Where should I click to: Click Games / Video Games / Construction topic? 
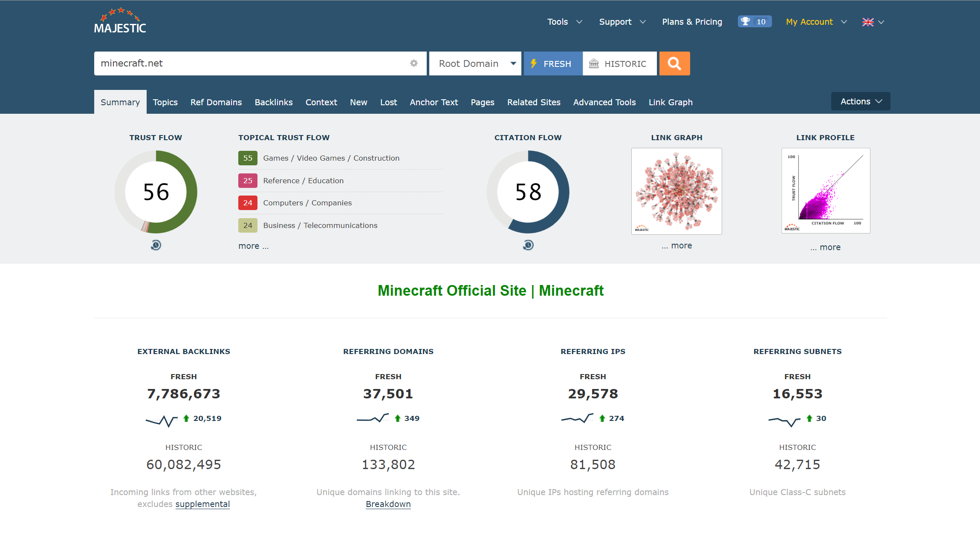331,158
